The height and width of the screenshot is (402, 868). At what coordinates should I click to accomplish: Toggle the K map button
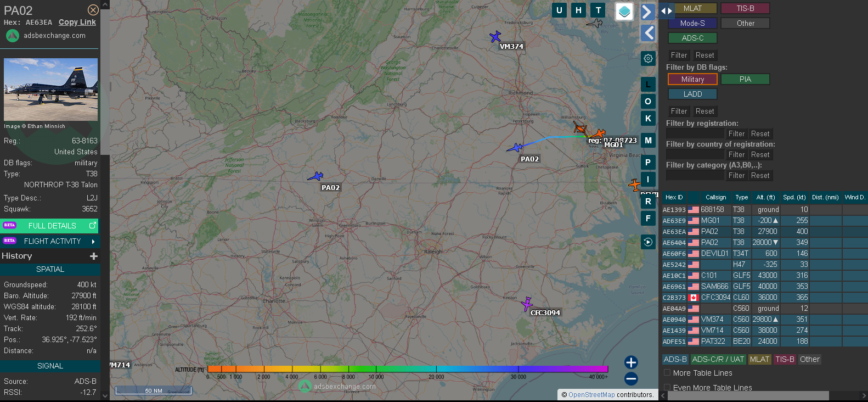pos(648,119)
